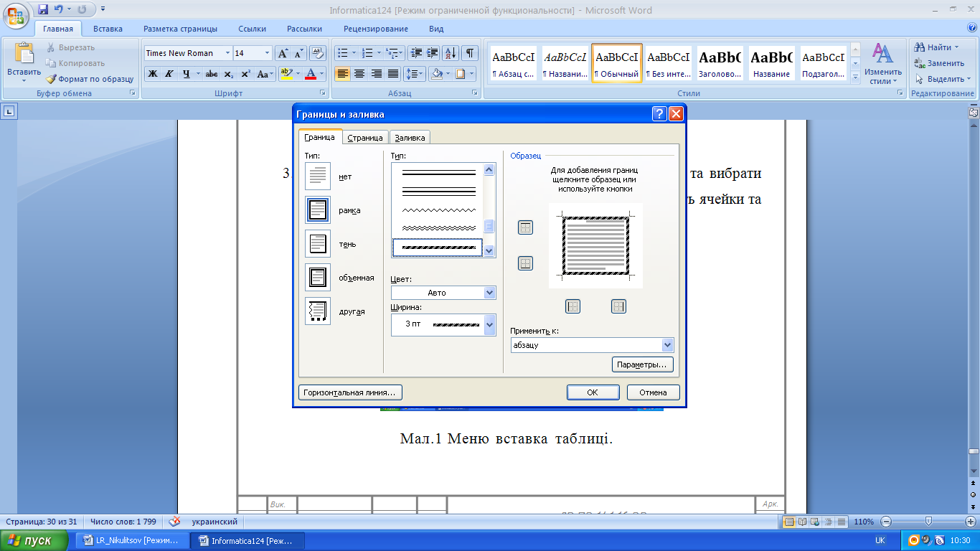Toggle top border button in preview
Viewport: 980px width, 551px height.
(x=525, y=227)
